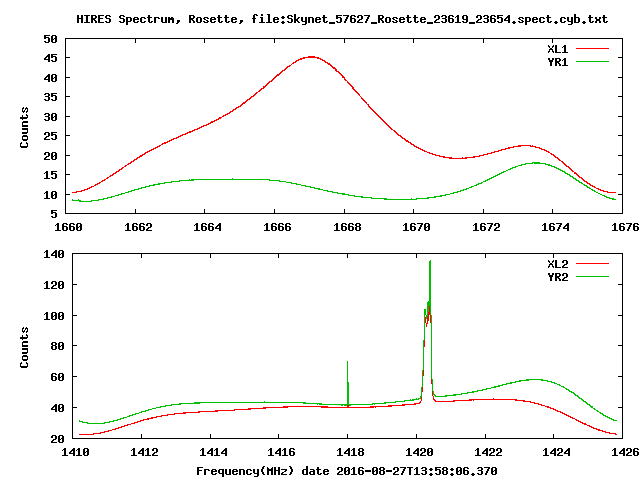Click the 120 y-axis tick label

(x=54, y=285)
